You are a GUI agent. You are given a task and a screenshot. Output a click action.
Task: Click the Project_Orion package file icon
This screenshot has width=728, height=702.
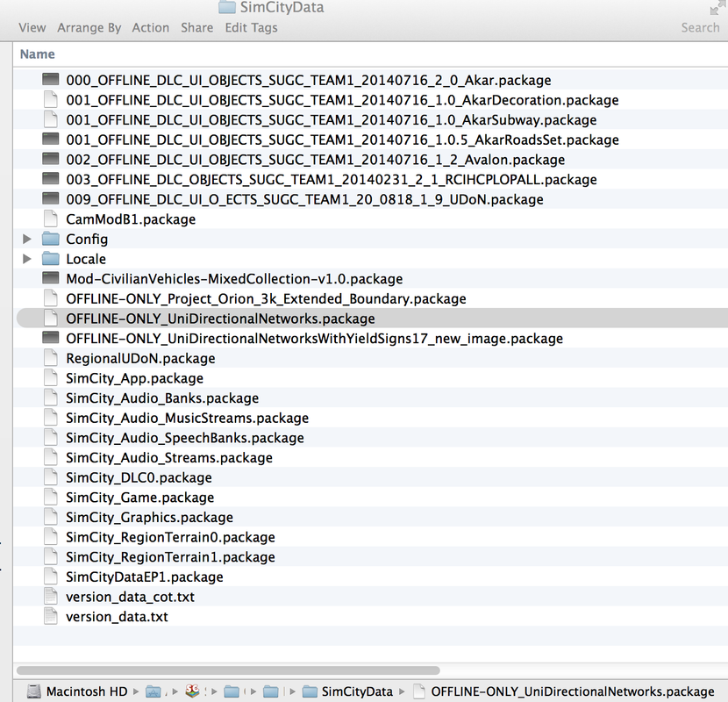[51, 298]
